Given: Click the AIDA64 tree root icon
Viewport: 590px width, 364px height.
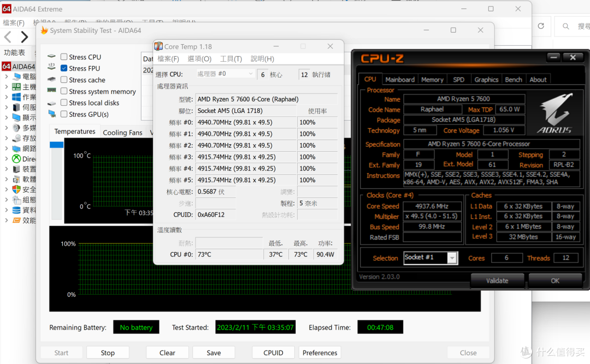Looking at the screenshot, I should 7,67.
